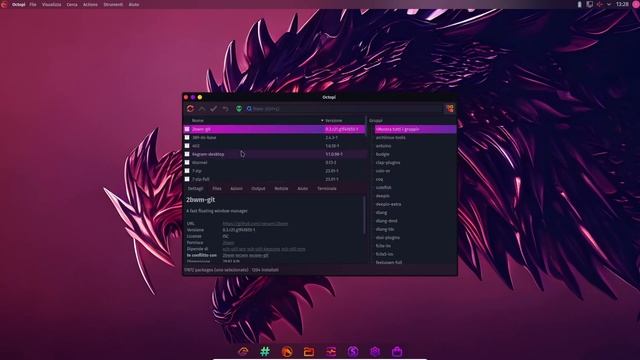This screenshot has width=640, height=360.
Task: Click the Octopi icon right of search bar
Action: click(450, 109)
